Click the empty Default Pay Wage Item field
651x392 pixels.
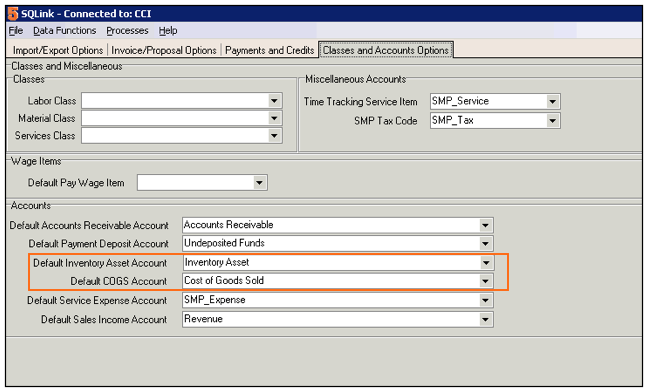point(202,183)
